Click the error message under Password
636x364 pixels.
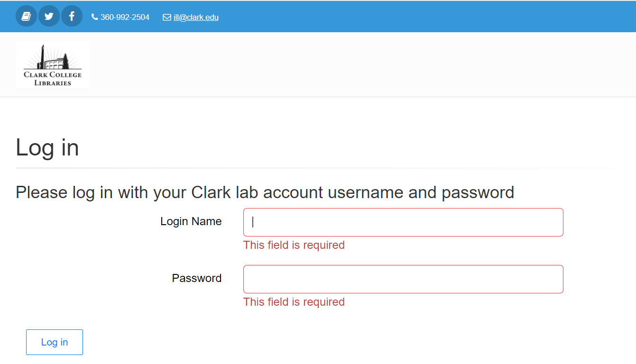(x=294, y=302)
